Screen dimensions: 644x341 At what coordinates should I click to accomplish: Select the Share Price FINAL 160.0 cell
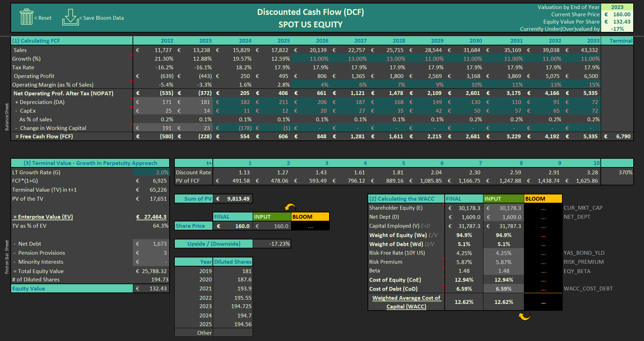[x=233, y=226]
